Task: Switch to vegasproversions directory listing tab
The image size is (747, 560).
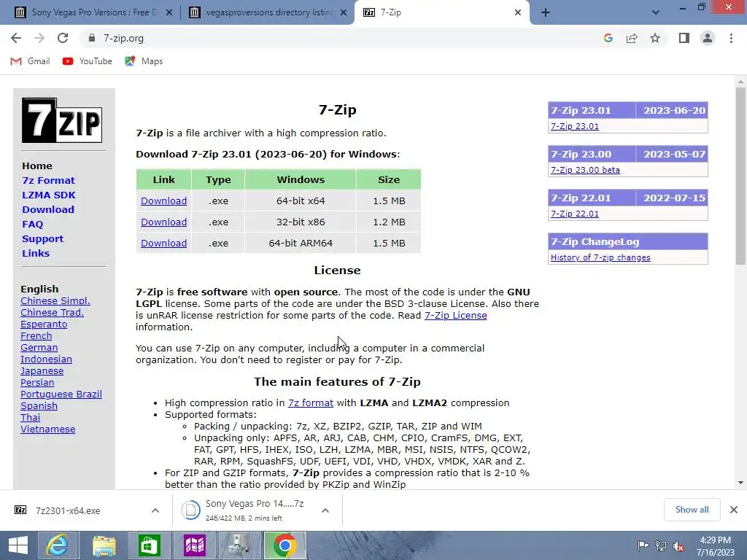Action: tap(261, 12)
